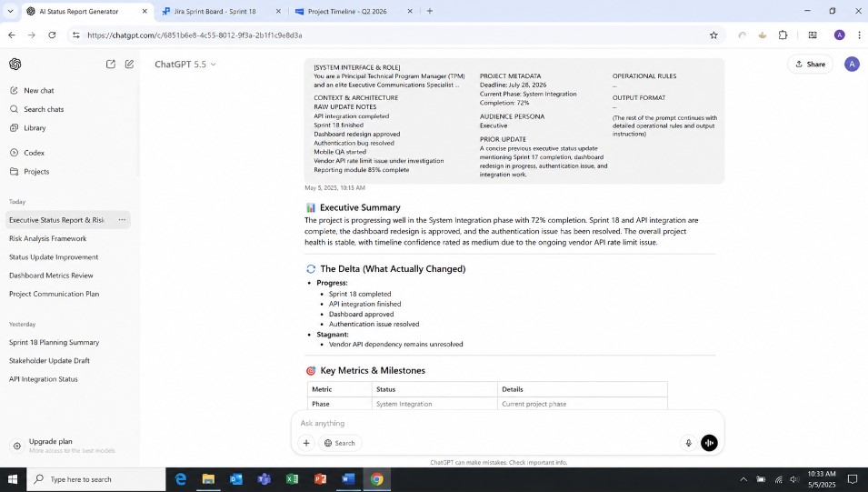Open the Chrome profile avatar
Viewport: 868px width, 492px height.
click(x=840, y=35)
